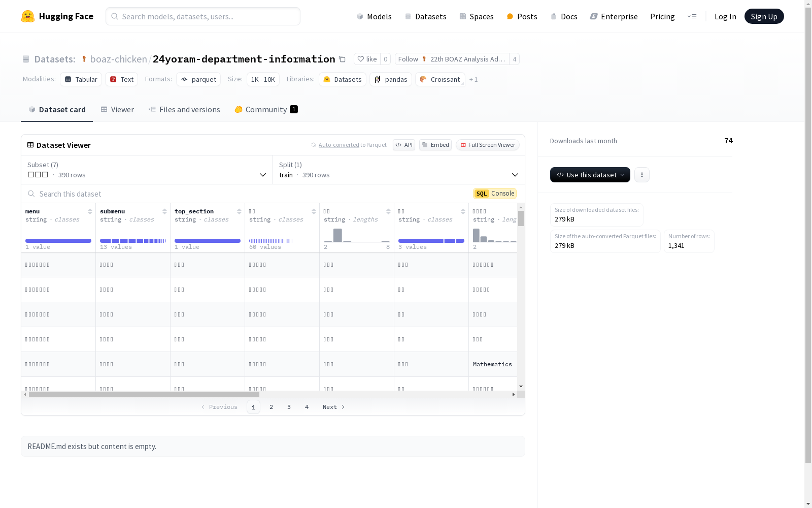
Task: Open the Croissant library tag
Action: point(440,79)
